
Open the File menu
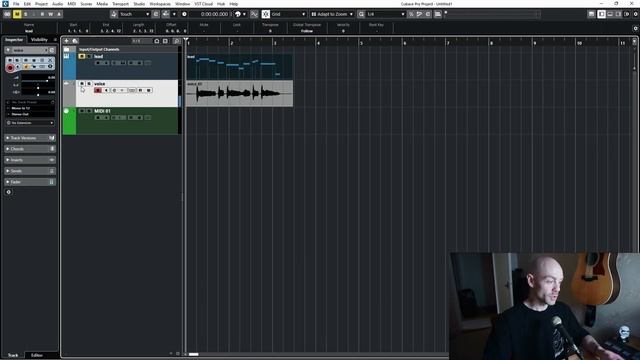point(16,4)
